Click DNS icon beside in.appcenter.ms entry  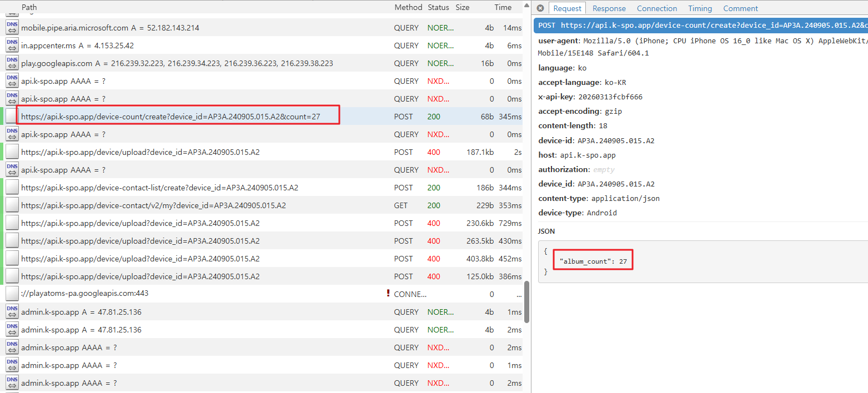point(12,46)
